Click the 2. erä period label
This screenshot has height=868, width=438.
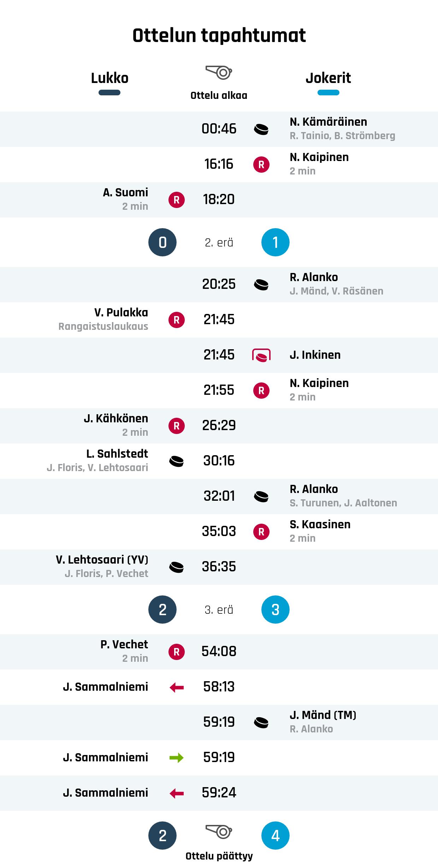tap(219, 243)
